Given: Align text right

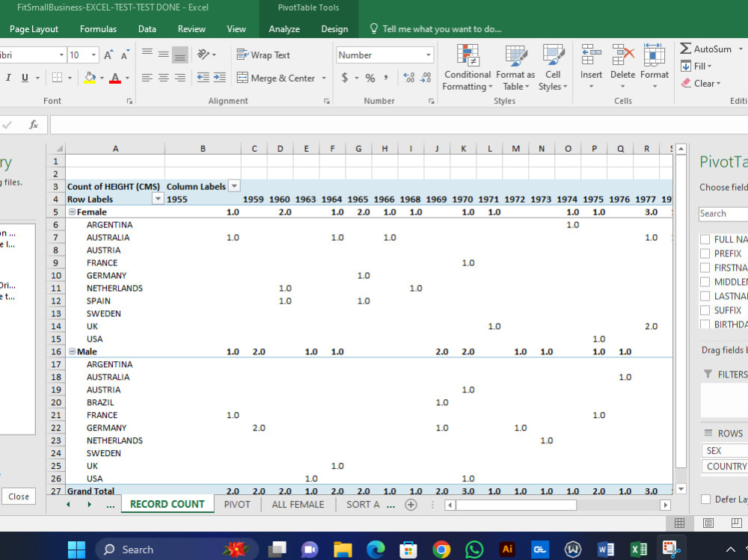Looking at the screenshot, I should click(x=180, y=77).
